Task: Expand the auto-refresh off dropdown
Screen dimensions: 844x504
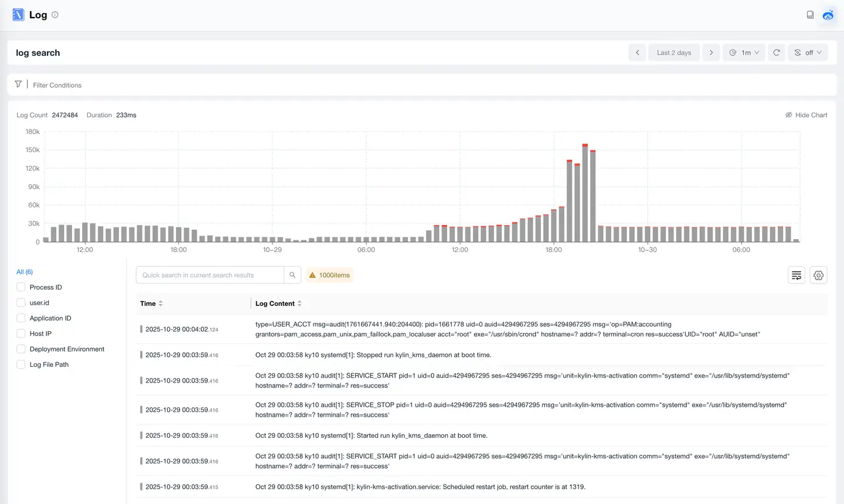Action: [x=808, y=53]
